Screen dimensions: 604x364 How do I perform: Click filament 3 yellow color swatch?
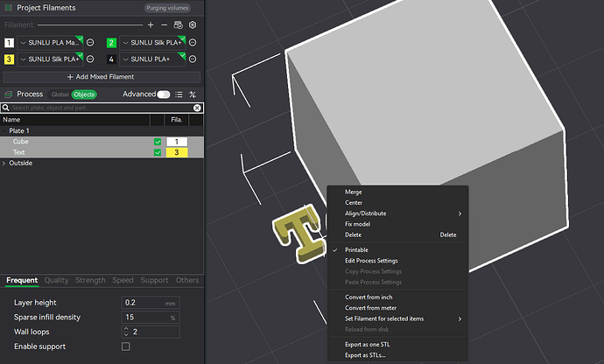tap(9, 59)
